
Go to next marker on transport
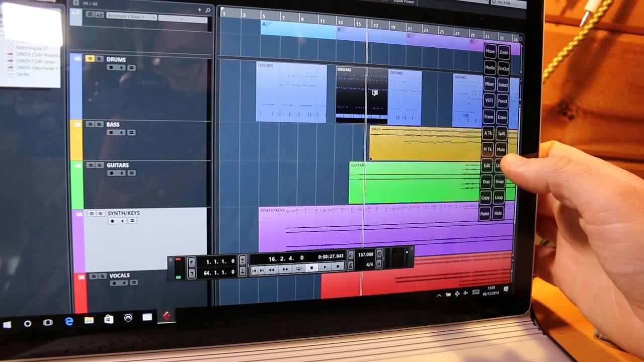coord(262,270)
